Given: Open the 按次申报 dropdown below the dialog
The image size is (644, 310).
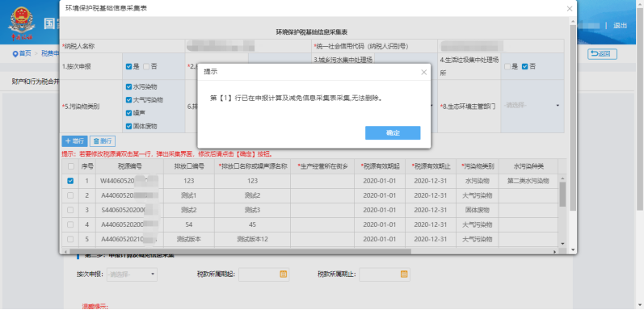Looking at the screenshot, I should (132, 274).
